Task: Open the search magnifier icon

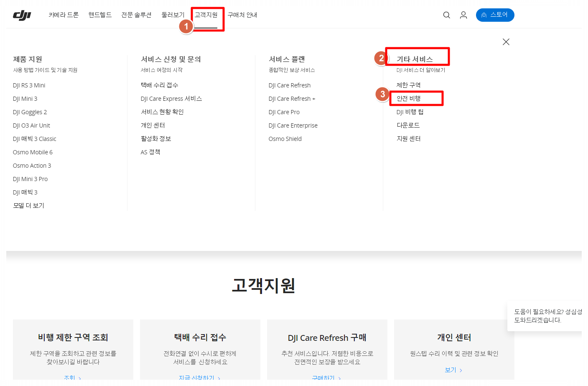Action: 446,15
